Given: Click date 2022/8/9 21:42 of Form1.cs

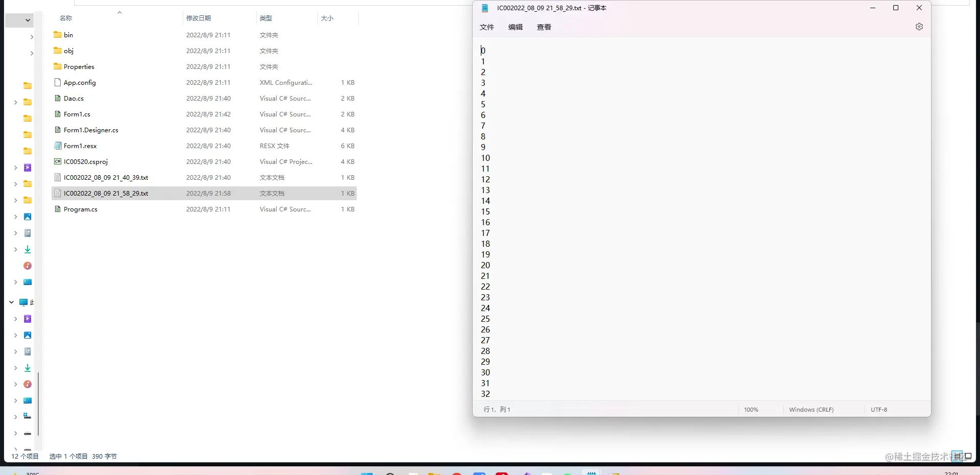Looking at the screenshot, I should coord(208,114).
